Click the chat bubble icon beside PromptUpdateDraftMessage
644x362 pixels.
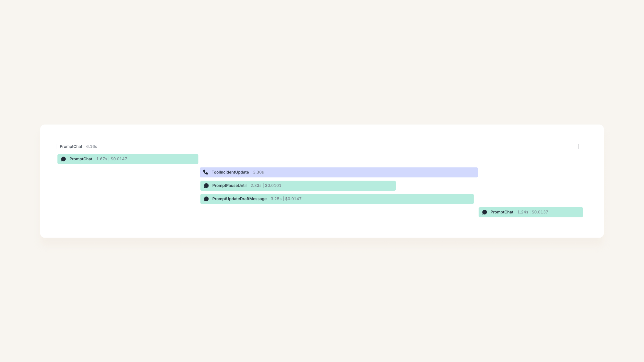(206, 199)
